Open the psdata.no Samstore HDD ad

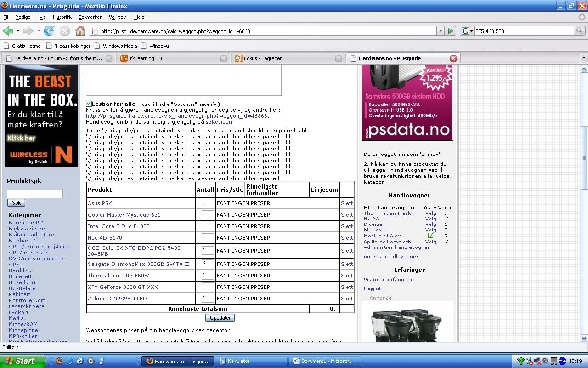407,103
